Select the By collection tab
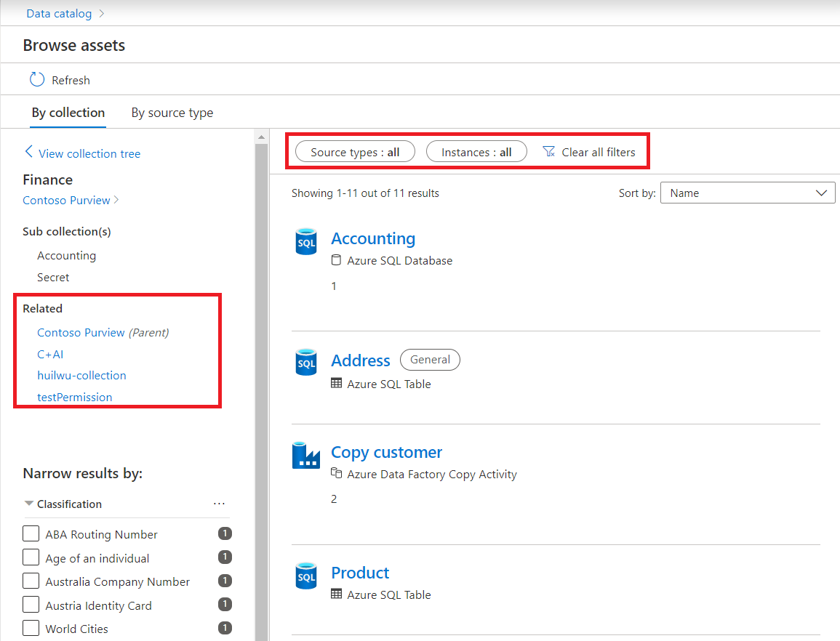 68,113
